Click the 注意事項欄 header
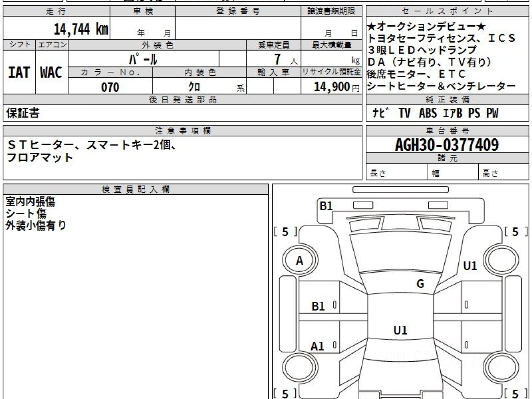 click(x=182, y=130)
